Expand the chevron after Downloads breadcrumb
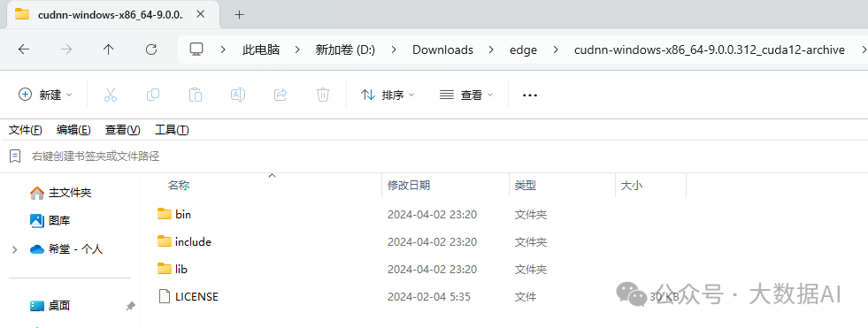Viewport: 868px width, 328px height. (x=491, y=50)
